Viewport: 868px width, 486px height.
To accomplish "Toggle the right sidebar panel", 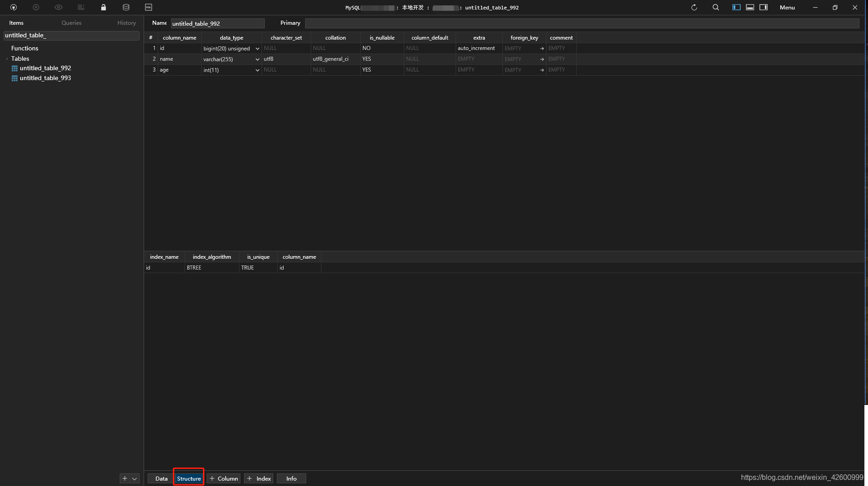I will coord(764,7).
